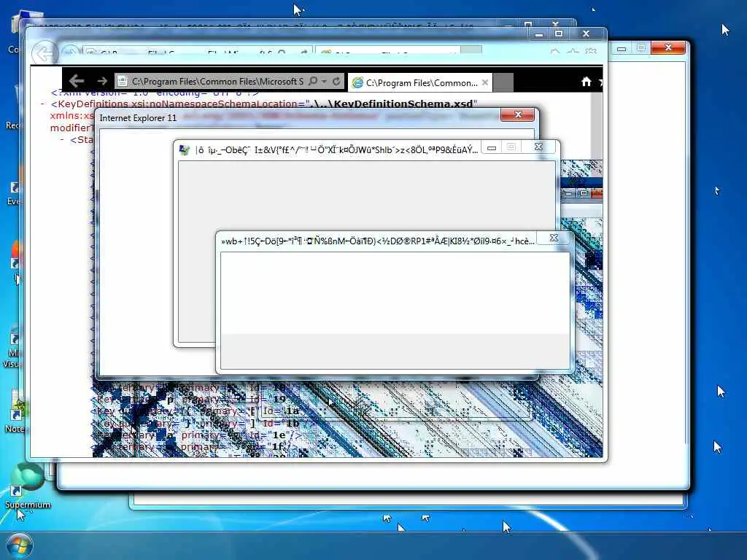
Task: Click the address bar search magnifier icon
Action: [312, 82]
